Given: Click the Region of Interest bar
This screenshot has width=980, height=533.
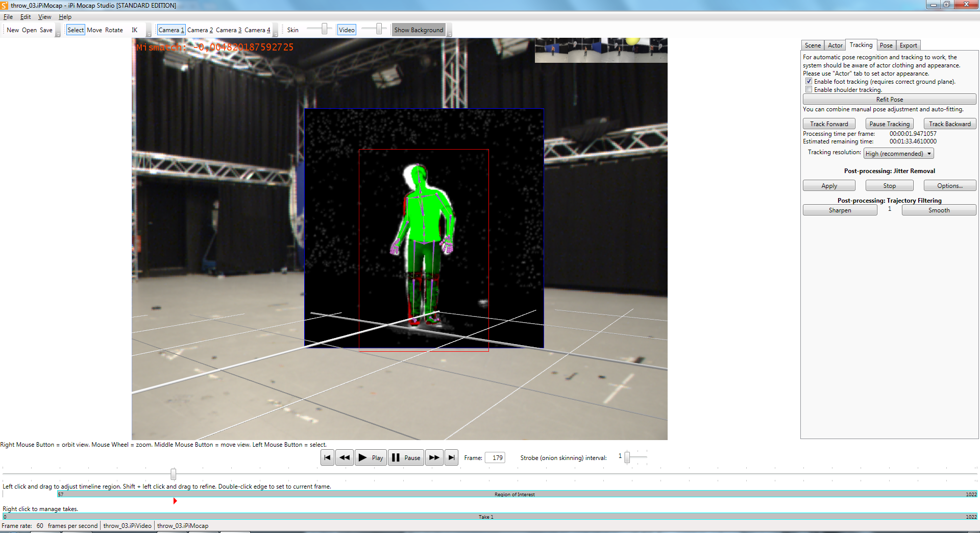Looking at the screenshot, I should point(517,494).
